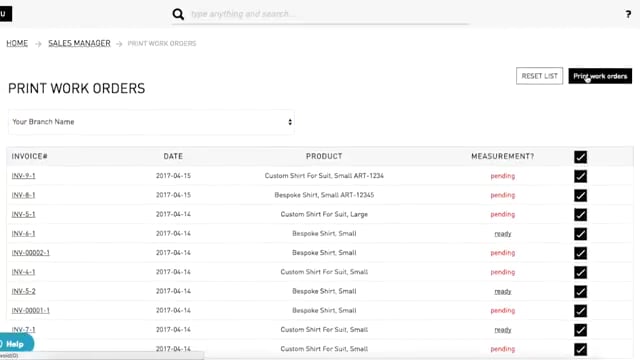Uncheck the INV-7-1 row checkbox
This screenshot has width=640, height=360.
tap(580, 330)
